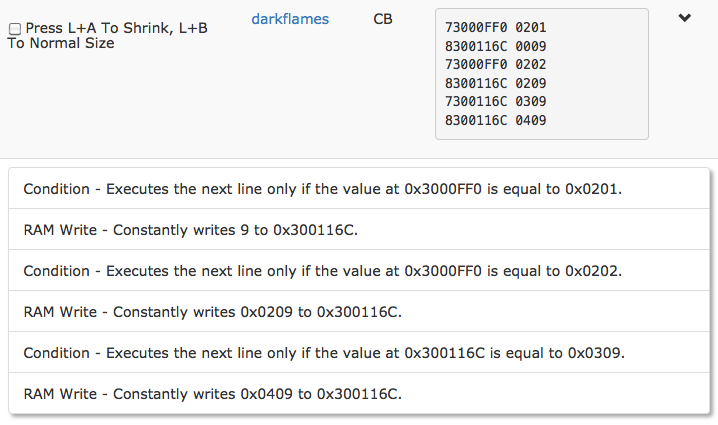Click code line 8300116C 0409
This screenshot has width=718, height=425.
pos(495,122)
